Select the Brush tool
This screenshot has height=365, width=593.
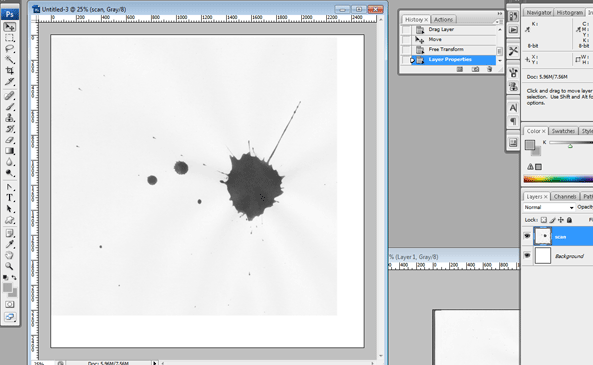coord(9,107)
